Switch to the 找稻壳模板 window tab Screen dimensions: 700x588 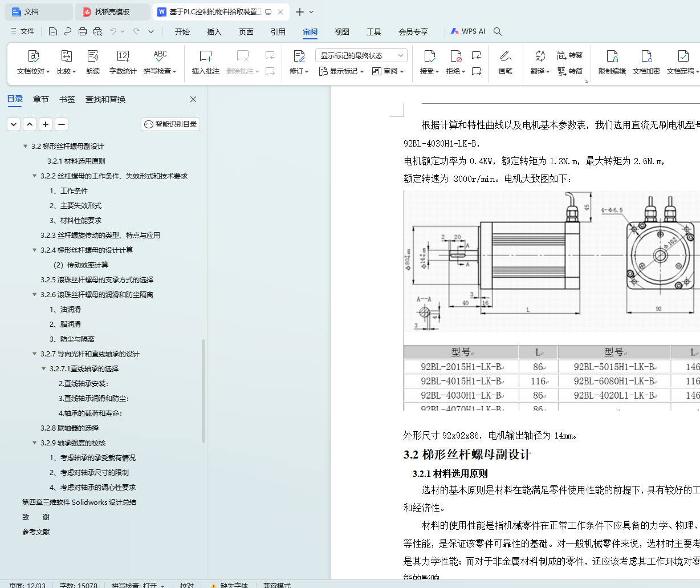click(x=114, y=11)
